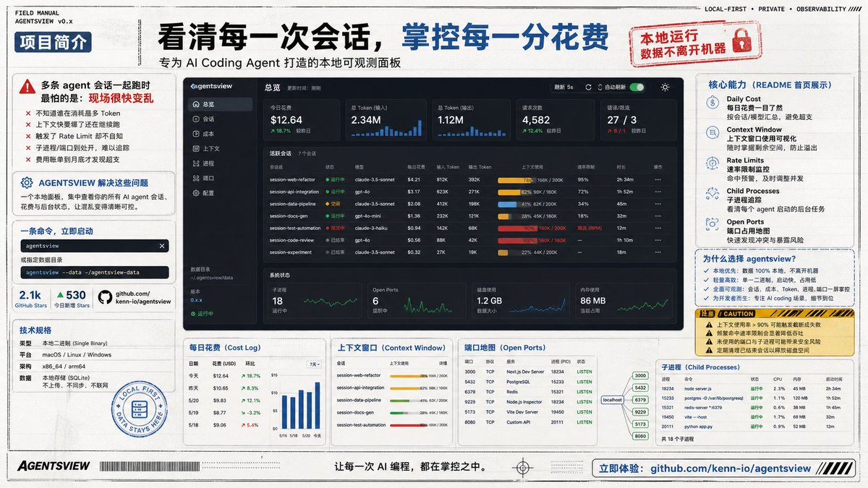The width and height of the screenshot is (868, 488).
Task: Toggle the 自动刷新 auto-refresh switch
Action: click(x=637, y=87)
